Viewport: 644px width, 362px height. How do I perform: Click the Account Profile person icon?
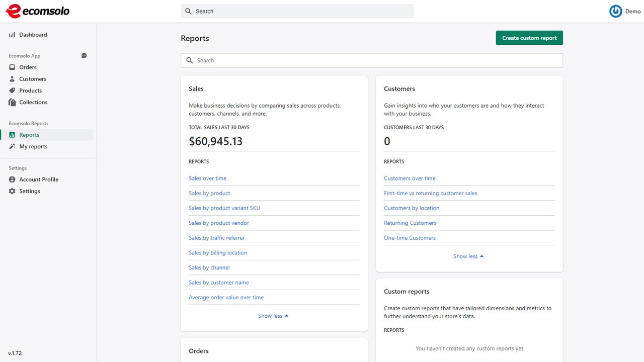point(12,179)
